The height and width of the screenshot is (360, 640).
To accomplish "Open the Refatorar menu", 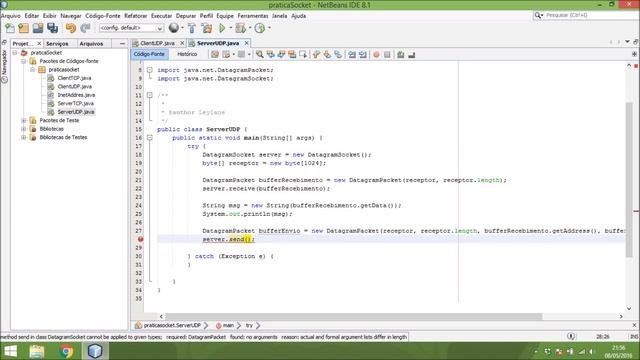I will (x=136, y=16).
